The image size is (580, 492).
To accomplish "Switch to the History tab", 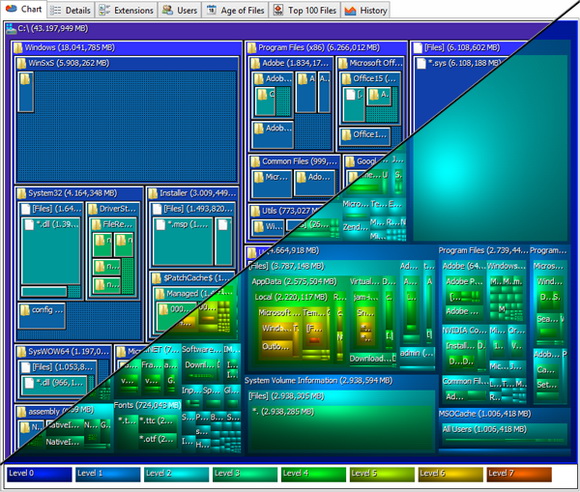I will pos(365,10).
